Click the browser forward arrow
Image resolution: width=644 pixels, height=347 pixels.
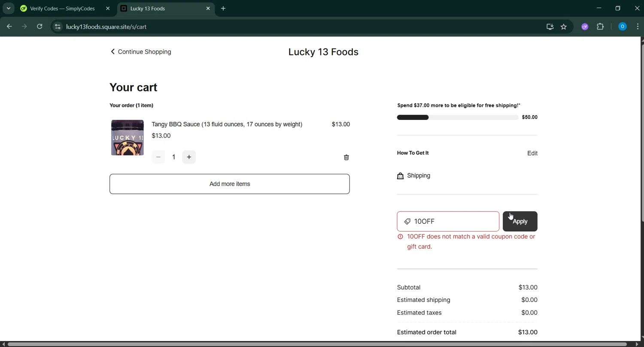point(24,27)
